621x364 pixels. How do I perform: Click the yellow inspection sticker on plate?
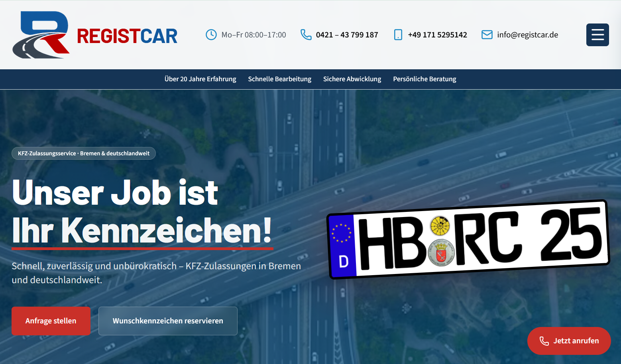click(440, 226)
